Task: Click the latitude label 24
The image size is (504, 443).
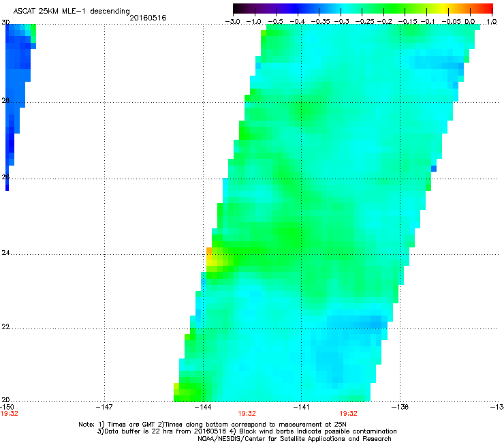Action: 5,253
